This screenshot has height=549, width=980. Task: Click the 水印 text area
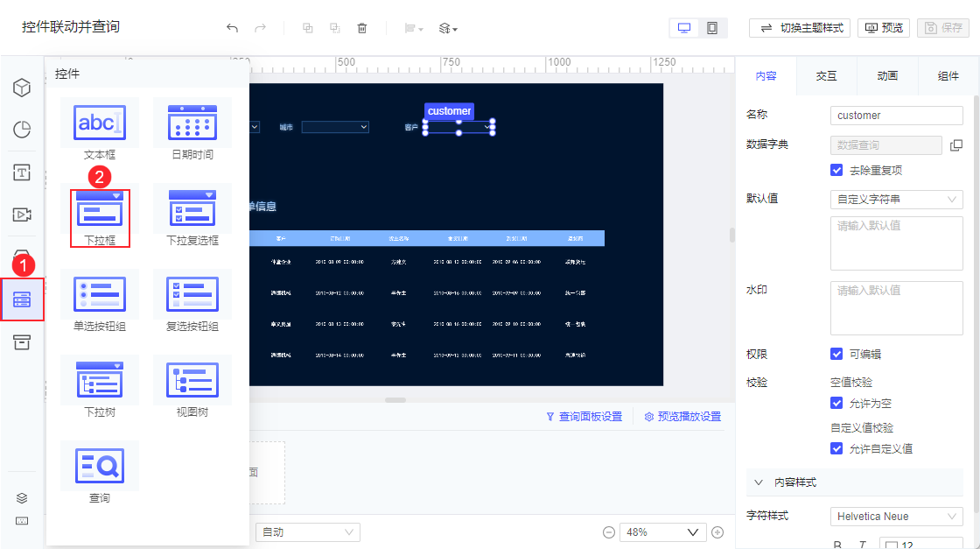pos(896,308)
